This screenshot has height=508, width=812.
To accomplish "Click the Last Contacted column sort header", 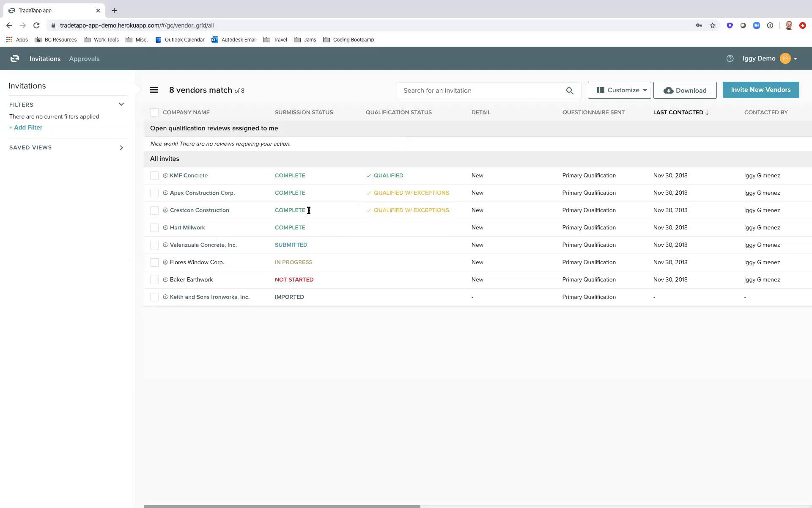I will [x=678, y=112].
